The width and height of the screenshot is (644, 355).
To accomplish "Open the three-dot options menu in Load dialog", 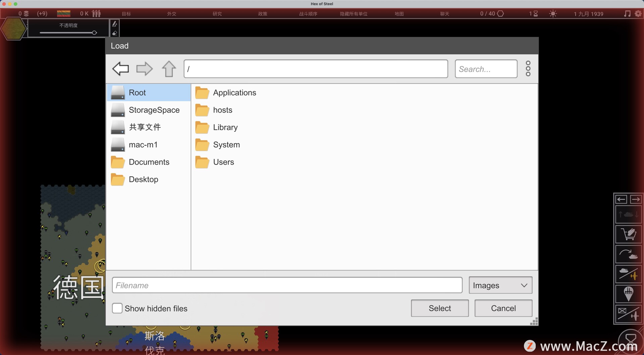I will (x=528, y=69).
